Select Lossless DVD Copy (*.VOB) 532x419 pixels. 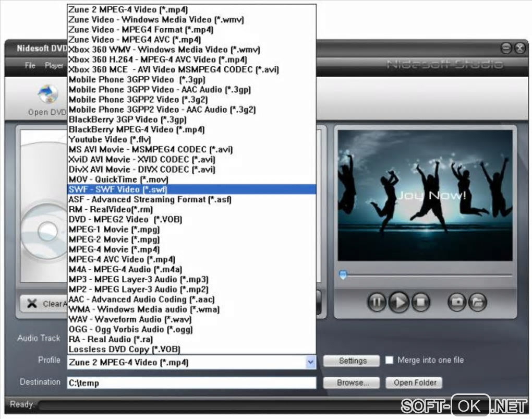(x=192, y=349)
